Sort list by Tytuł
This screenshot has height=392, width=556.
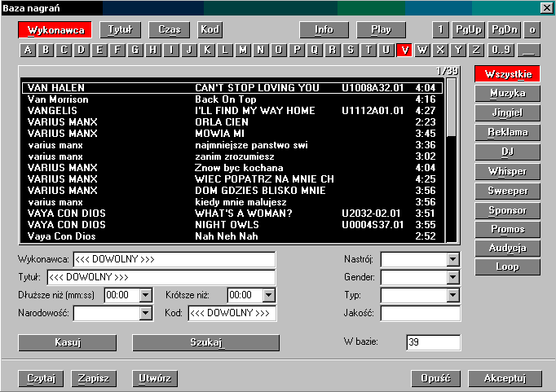click(120, 30)
